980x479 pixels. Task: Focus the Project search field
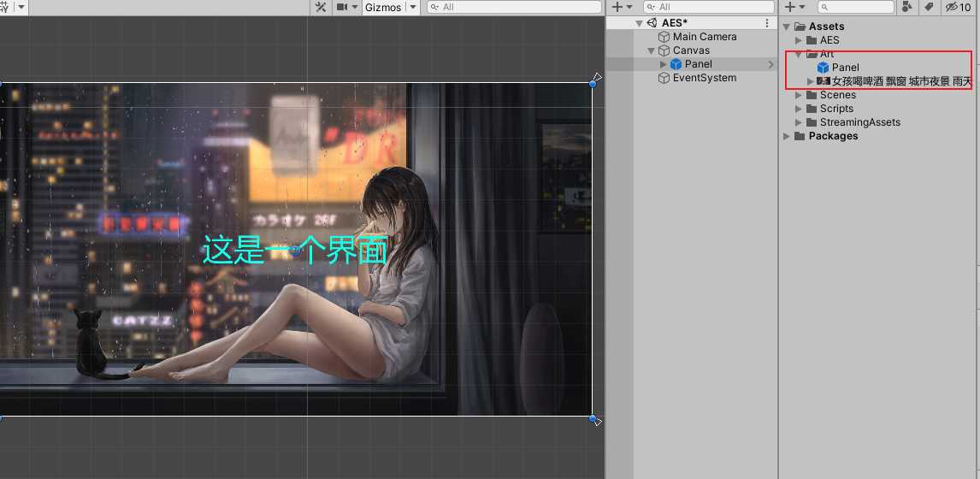(x=856, y=7)
